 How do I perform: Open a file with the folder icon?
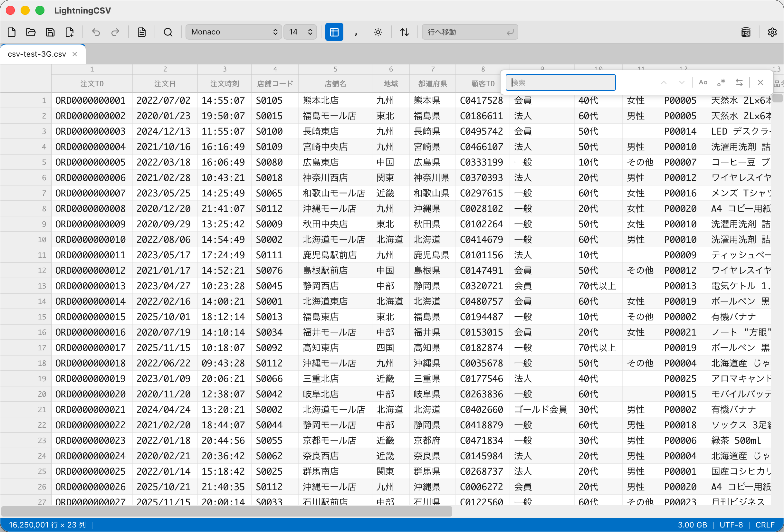tap(31, 32)
